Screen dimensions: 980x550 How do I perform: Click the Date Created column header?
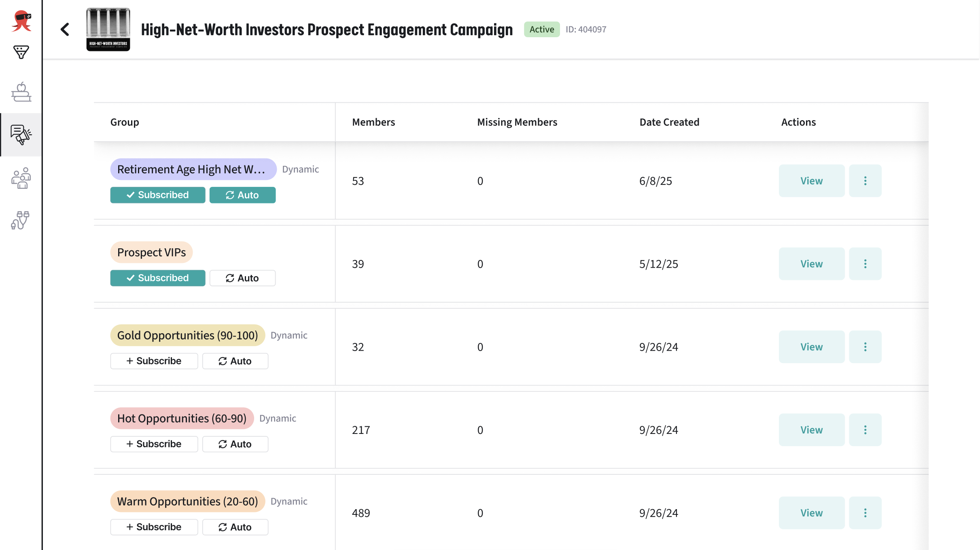pyautogui.click(x=669, y=122)
